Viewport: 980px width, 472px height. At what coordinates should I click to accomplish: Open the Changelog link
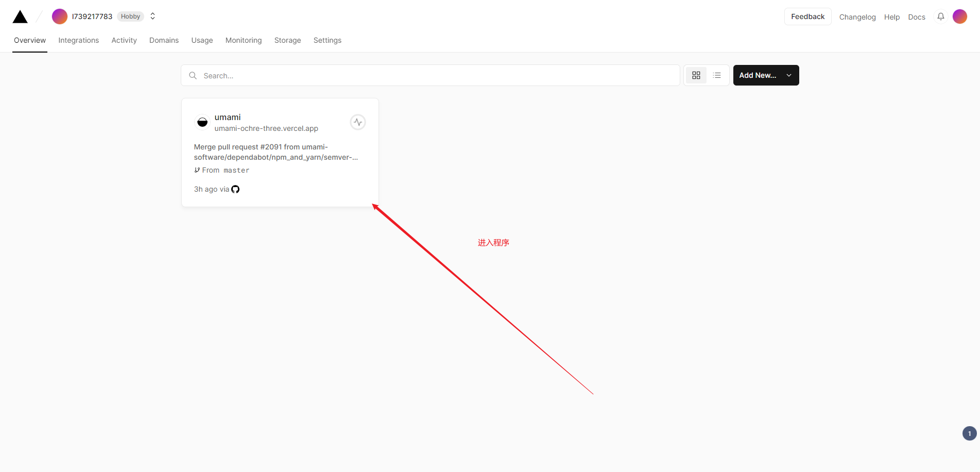[x=857, y=17]
